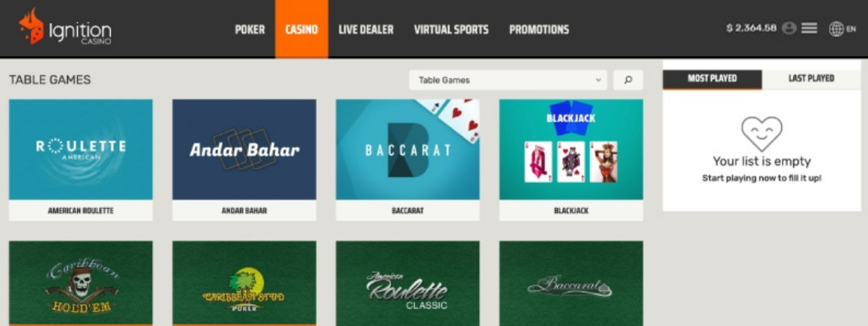Open the Poker menu item
Screen dimensions: 868x326
(x=250, y=29)
